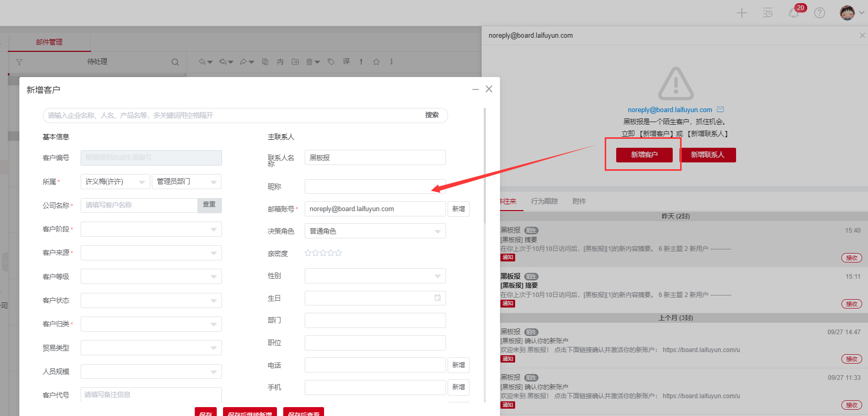Mark as important with the exclamation icon
Viewport: 868px width, 416px height.
tap(361, 62)
